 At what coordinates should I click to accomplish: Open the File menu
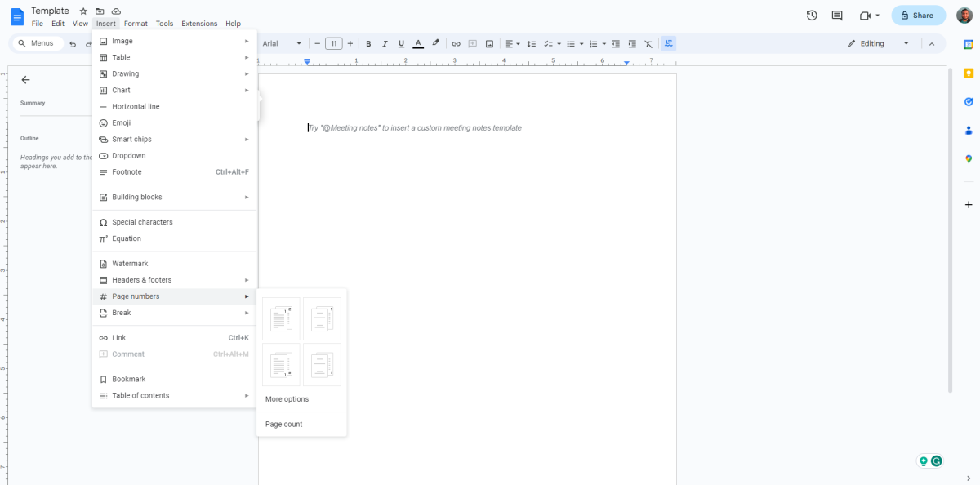[x=38, y=24]
